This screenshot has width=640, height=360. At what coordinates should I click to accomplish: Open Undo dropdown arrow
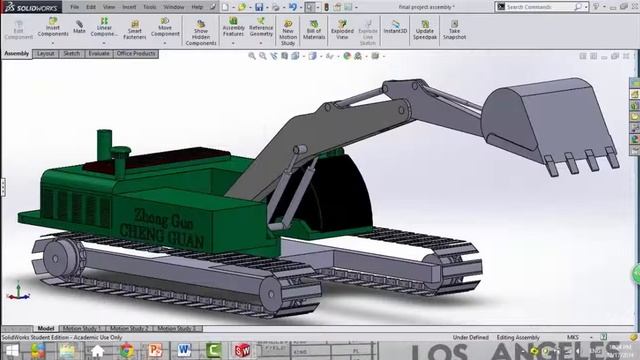click(x=301, y=7)
